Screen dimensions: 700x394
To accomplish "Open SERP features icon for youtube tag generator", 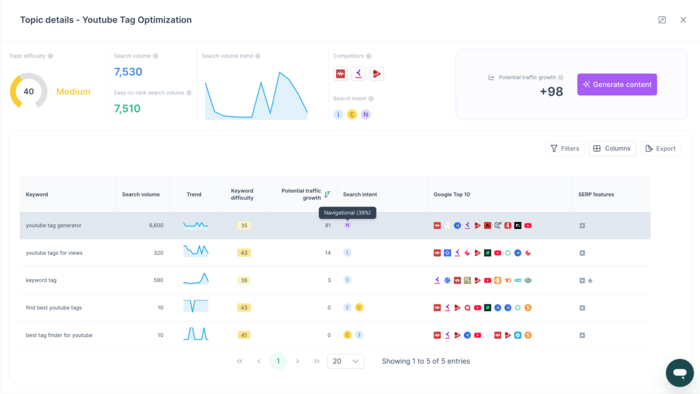I will click(x=582, y=226).
